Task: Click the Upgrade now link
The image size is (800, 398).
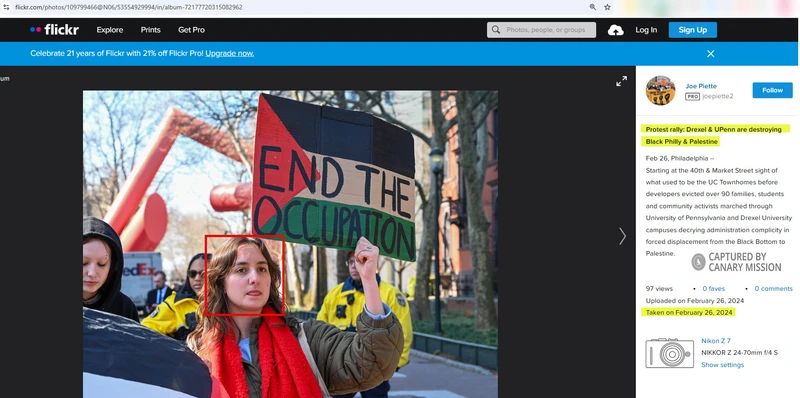Action: click(230, 54)
